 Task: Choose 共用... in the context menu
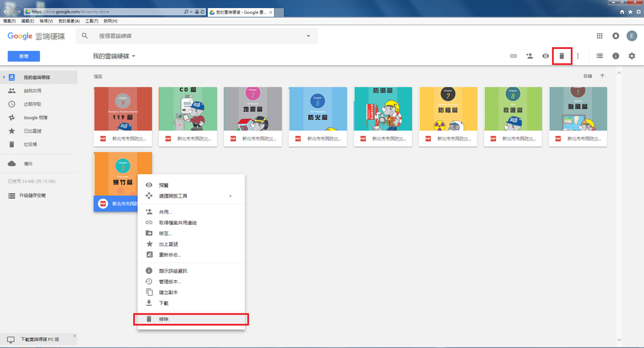[191, 212]
